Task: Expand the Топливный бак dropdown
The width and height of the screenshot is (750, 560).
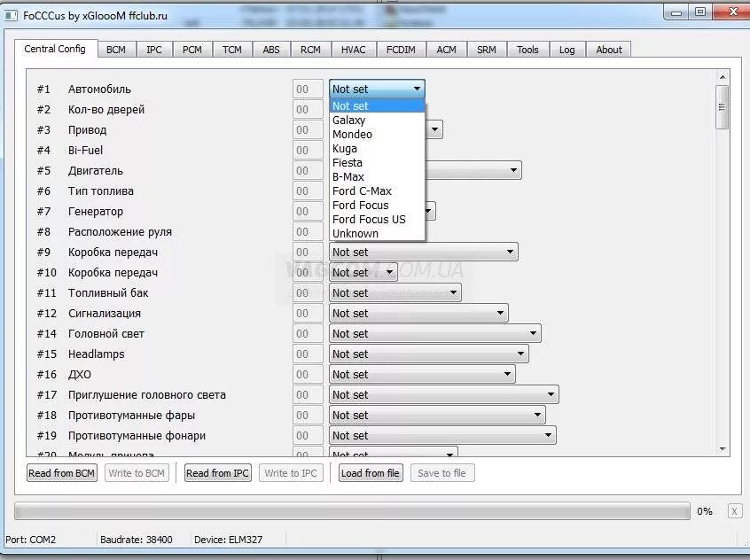Action: pyautogui.click(x=395, y=292)
